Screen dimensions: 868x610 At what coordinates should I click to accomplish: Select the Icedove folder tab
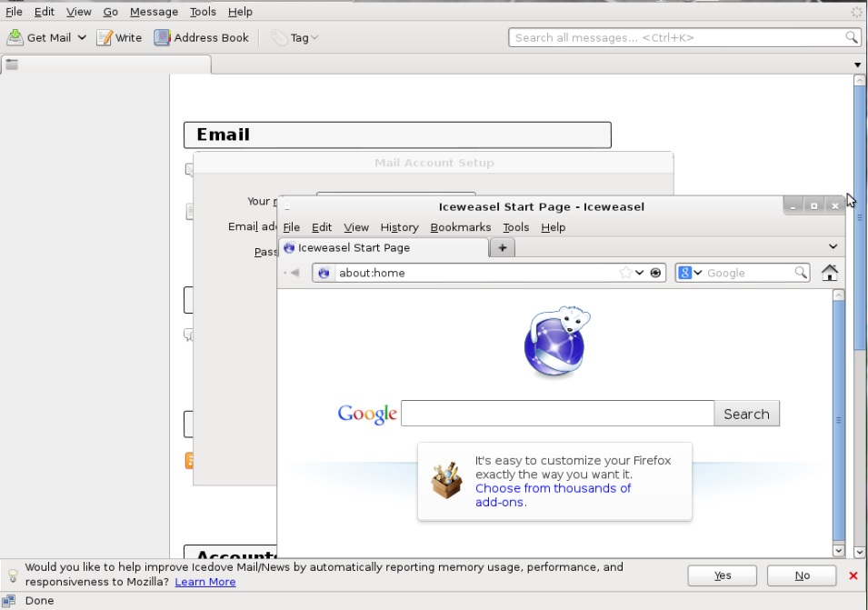105,65
